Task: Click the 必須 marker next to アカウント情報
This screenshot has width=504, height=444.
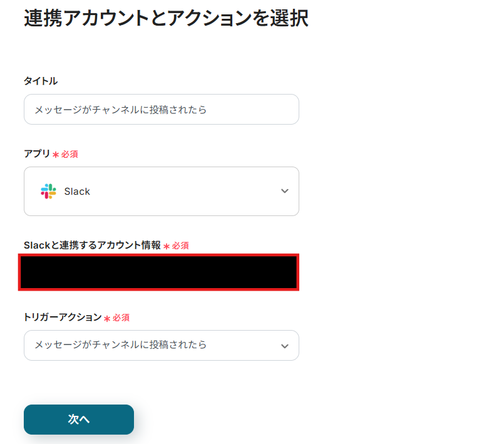Action: point(180,246)
